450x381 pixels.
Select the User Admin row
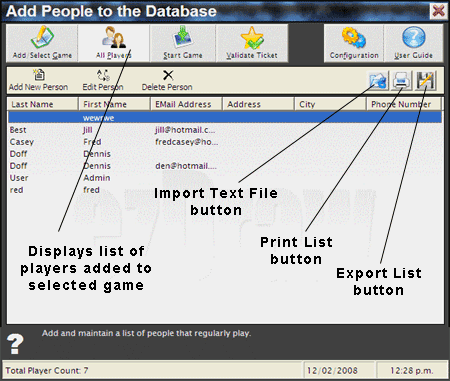coord(225,178)
